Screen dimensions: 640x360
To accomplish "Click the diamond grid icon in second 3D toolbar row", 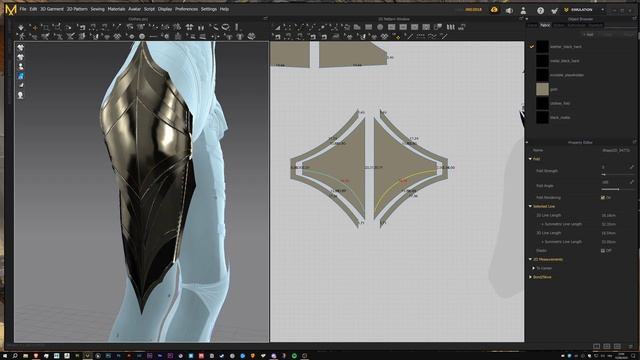I will [x=118, y=36].
